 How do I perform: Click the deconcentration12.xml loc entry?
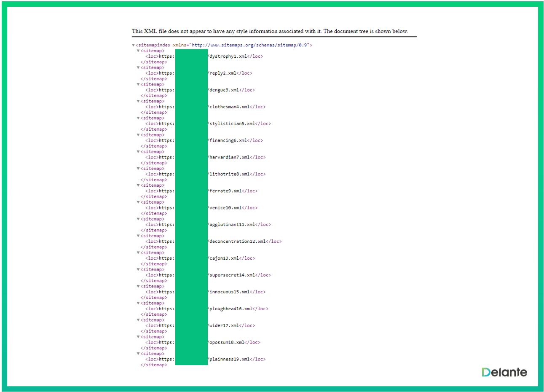[237, 242]
